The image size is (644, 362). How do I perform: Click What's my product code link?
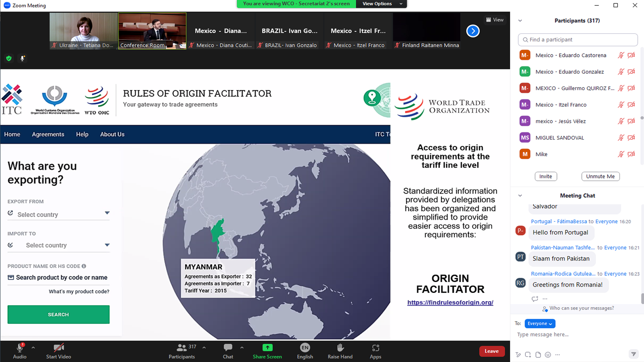(x=79, y=292)
